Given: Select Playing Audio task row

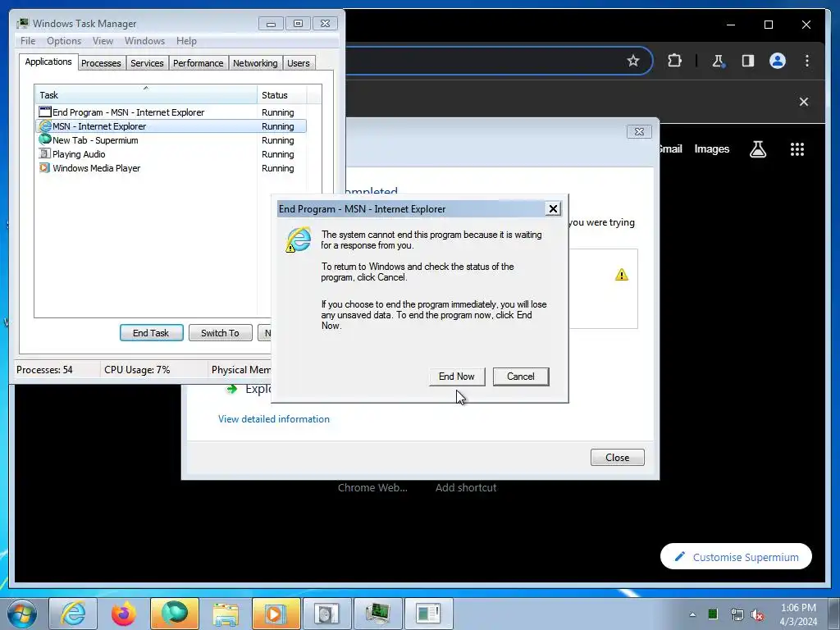Looking at the screenshot, I should [x=171, y=154].
